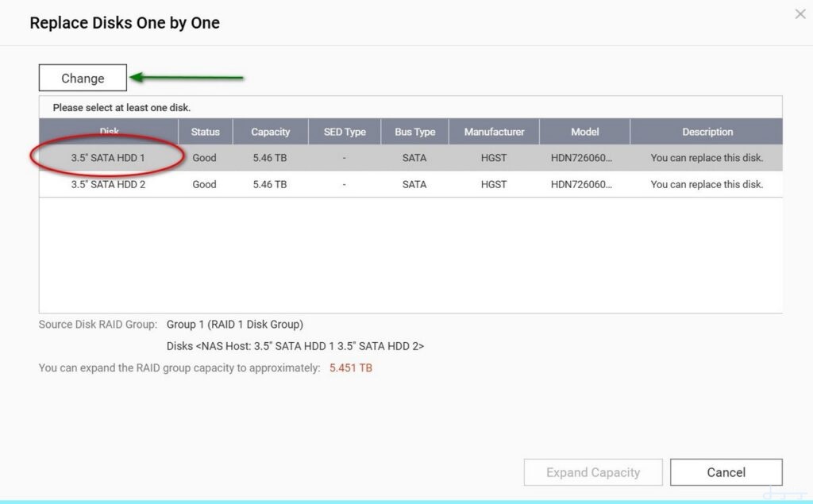Click the Bus Type column header
813x504 pixels.
click(414, 132)
